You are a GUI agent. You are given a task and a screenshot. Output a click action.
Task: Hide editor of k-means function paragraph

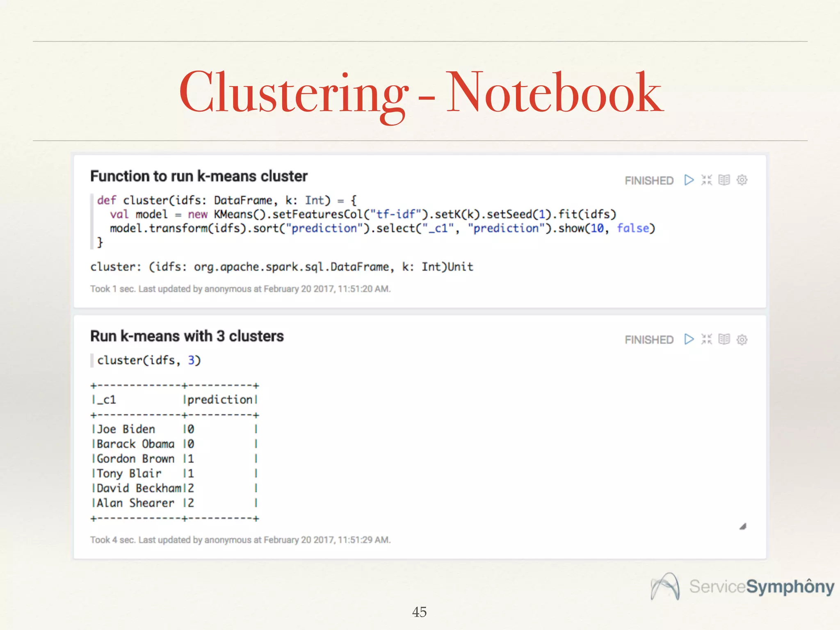pyautogui.click(x=706, y=180)
